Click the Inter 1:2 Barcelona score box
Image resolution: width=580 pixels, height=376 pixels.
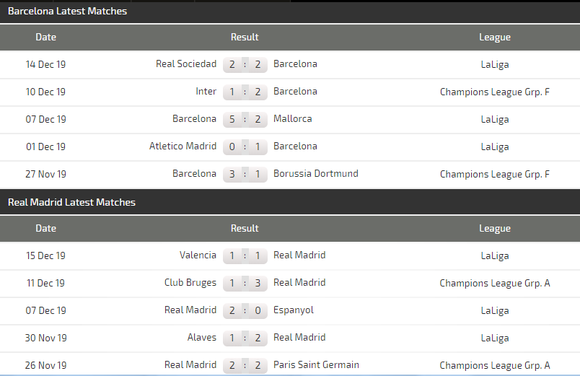pos(245,92)
